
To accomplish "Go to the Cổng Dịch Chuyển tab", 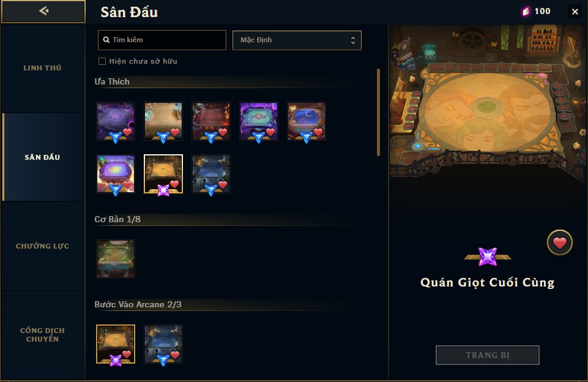I will click(x=42, y=335).
